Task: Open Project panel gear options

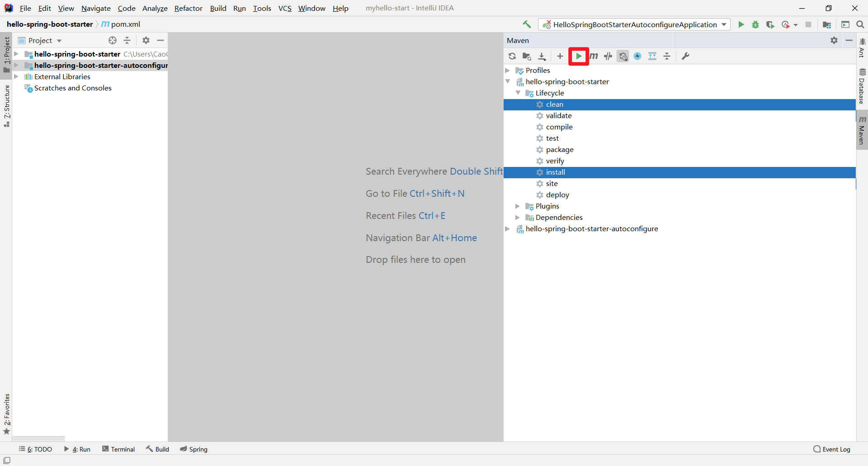Action: (x=146, y=40)
